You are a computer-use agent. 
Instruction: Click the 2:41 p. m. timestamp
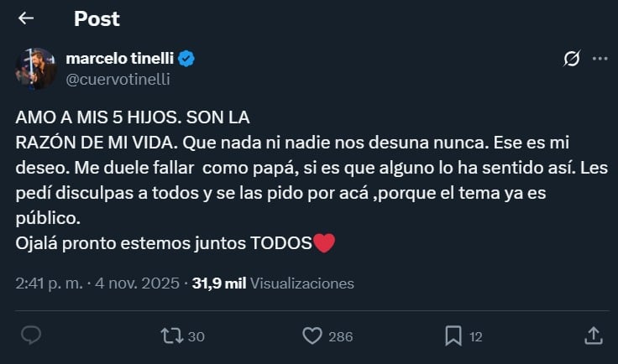pyautogui.click(x=49, y=283)
